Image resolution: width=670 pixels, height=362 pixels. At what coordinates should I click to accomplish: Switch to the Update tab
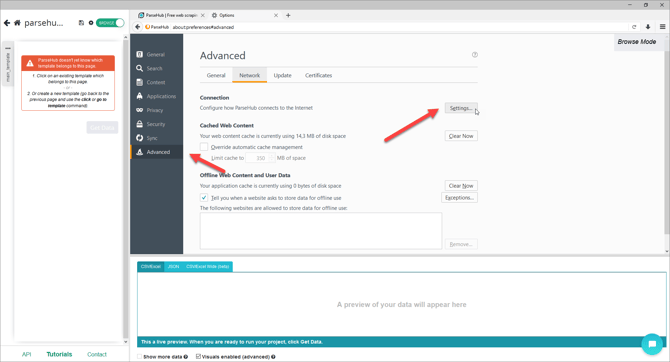(x=282, y=75)
